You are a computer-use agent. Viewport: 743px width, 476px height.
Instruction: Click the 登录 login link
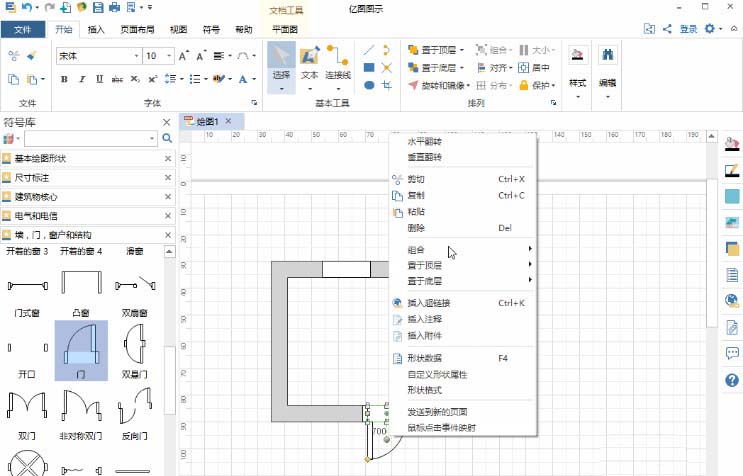(x=688, y=30)
